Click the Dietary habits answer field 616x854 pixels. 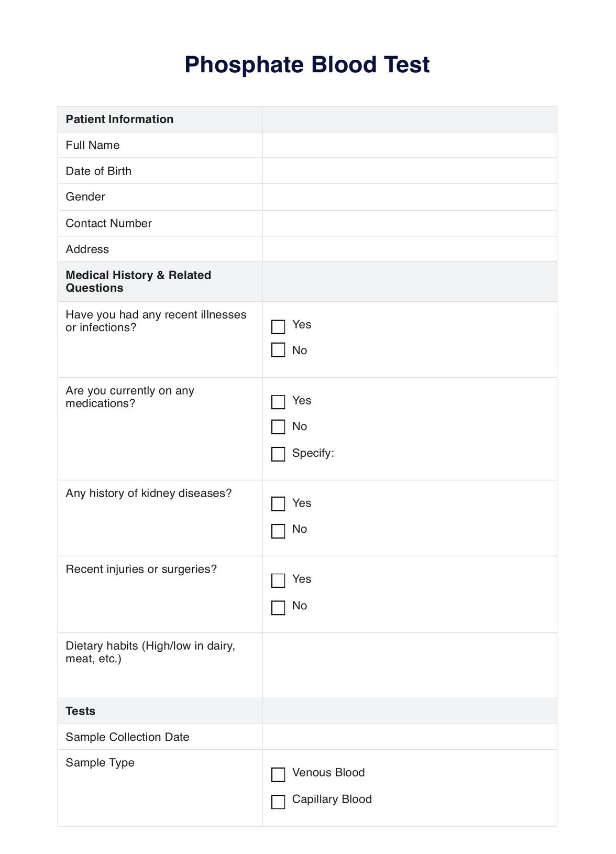tap(409, 665)
